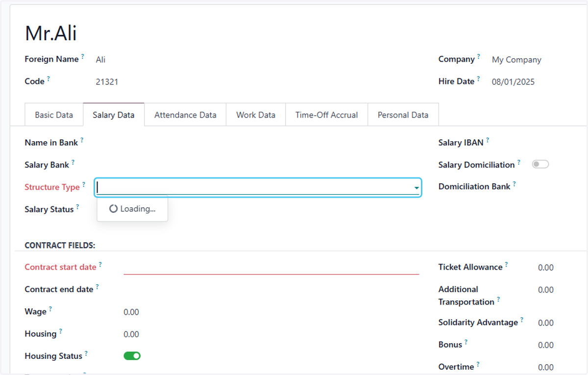
Task: Click the Contract start date help icon
Action: click(100, 265)
